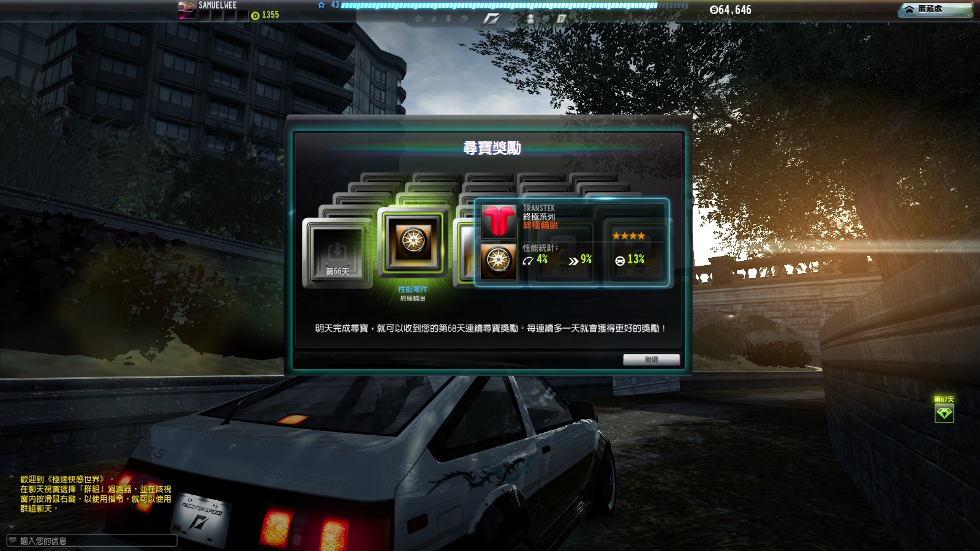Click the 13% handling stat value
The height and width of the screenshot is (551, 980).
pyautogui.click(x=636, y=260)
